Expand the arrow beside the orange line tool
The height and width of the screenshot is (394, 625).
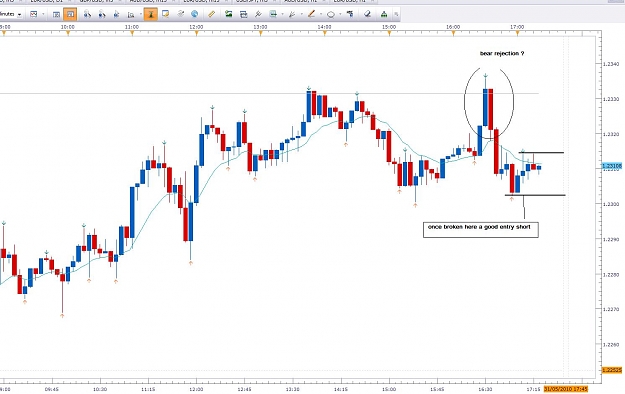click(x=321, y=15)
